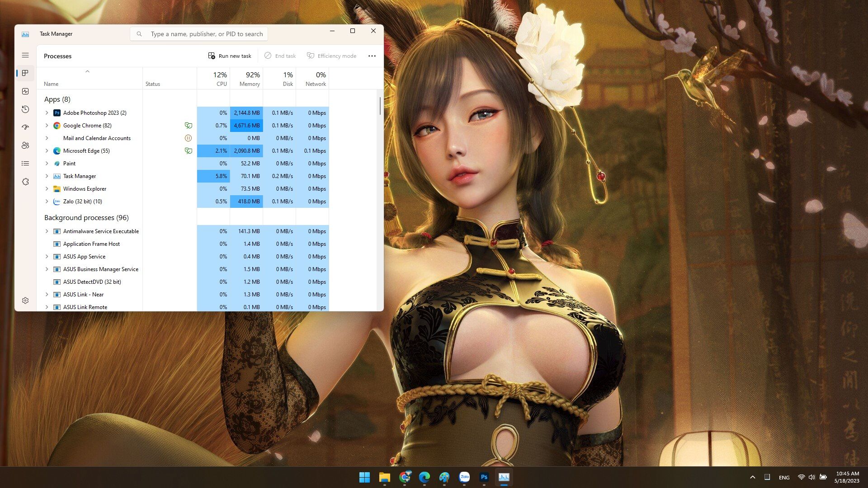Expand the Zalo (32 bit) process group
Image resolution: width=868 pixels, height=488 pixels.
[47, 202]
